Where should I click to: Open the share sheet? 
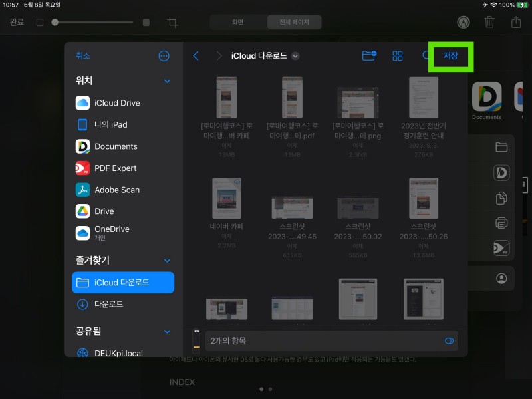[x=515, y=22]
